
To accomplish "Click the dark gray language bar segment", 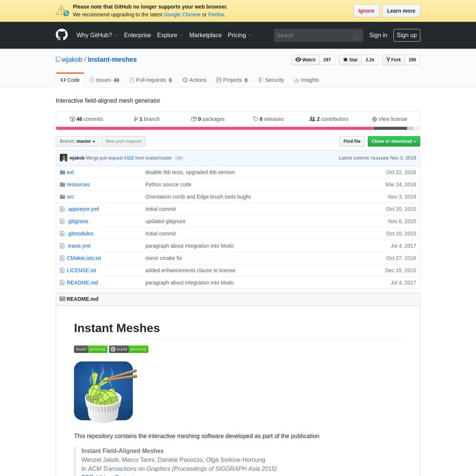I will tap(390, 129).
